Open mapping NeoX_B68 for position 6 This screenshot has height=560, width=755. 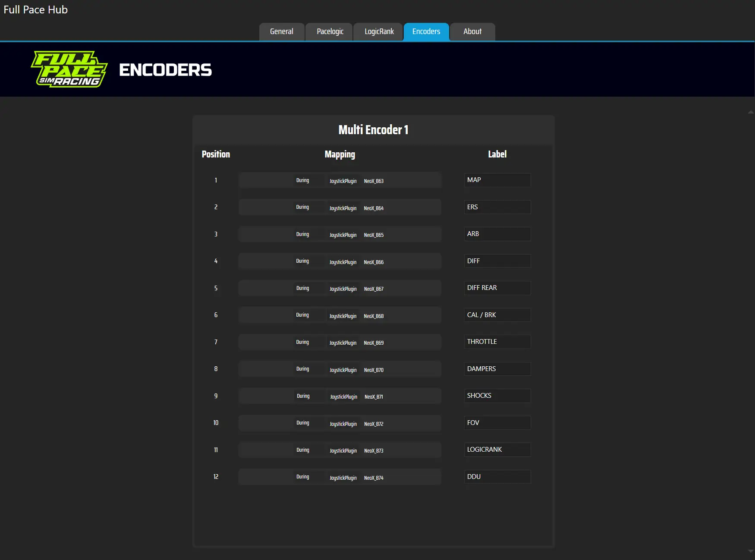[x=374, y=315]
